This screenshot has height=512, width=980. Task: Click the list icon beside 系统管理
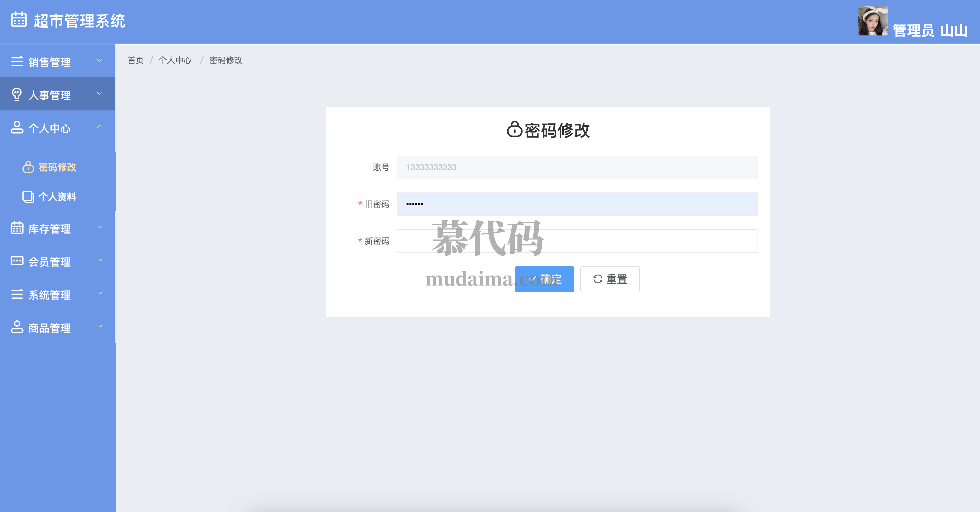[17, 294]
